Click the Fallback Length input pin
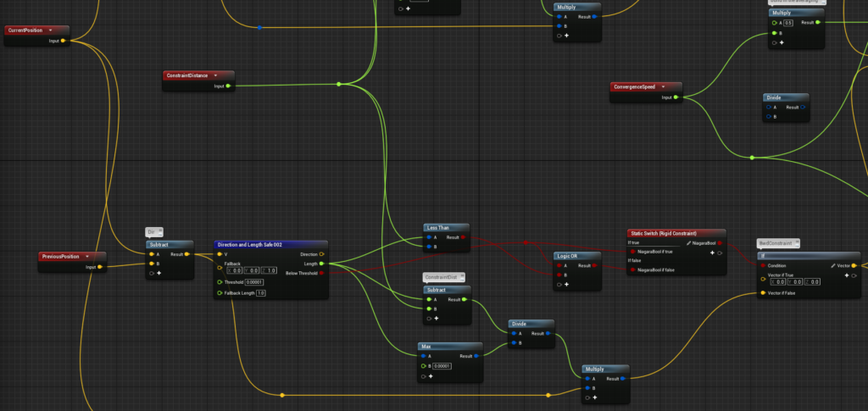868x411 pixels. click(220, 292)
